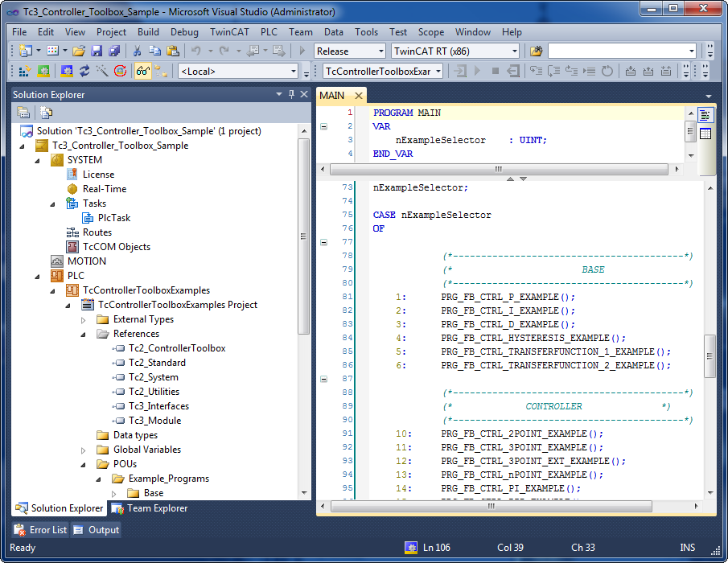Collapse the References folder
The image size is (728, 563).
click(x=83, y=334)
